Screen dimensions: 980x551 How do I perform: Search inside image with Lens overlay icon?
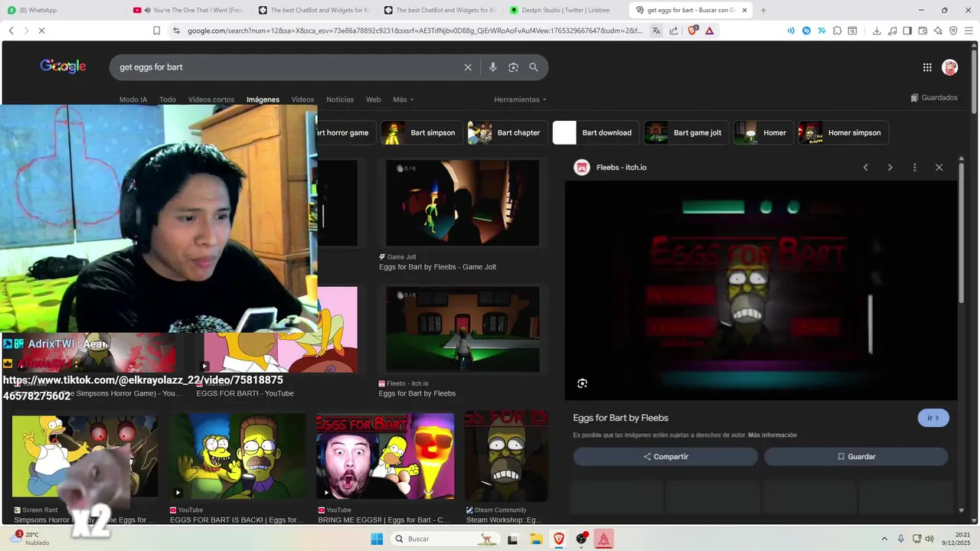[x=582, y=383]
